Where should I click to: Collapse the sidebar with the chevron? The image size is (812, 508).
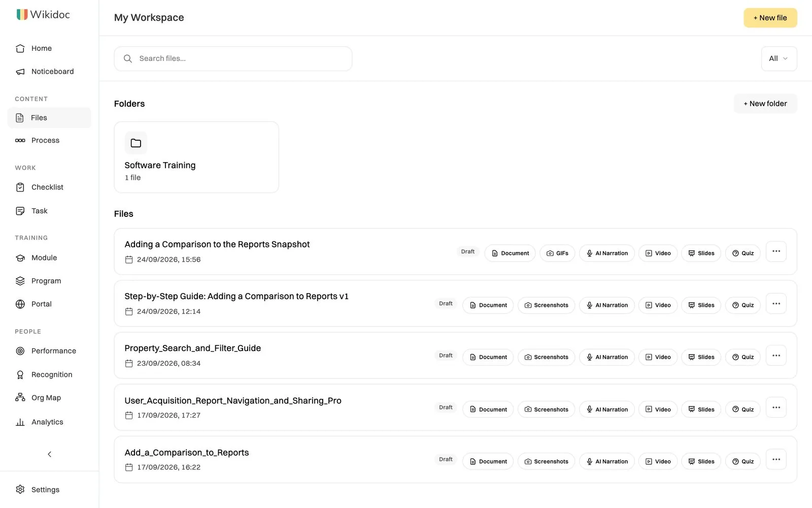49,454
